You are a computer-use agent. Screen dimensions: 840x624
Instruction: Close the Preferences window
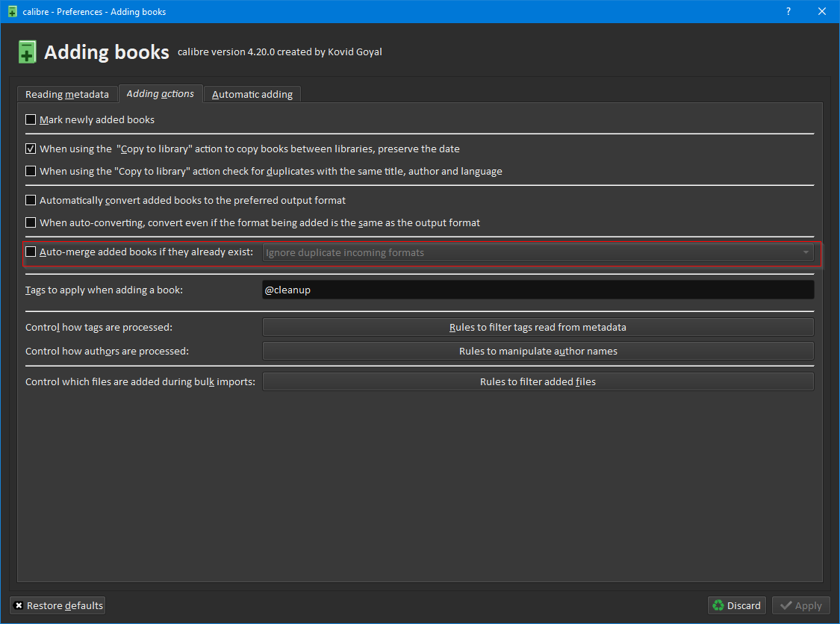click(822, 11)
